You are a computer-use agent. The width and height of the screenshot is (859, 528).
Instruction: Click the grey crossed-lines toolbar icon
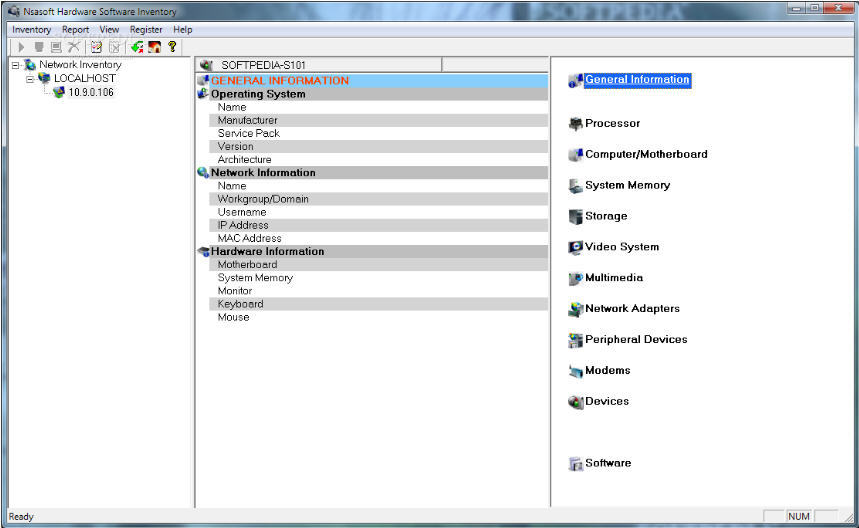coord(73,47)
